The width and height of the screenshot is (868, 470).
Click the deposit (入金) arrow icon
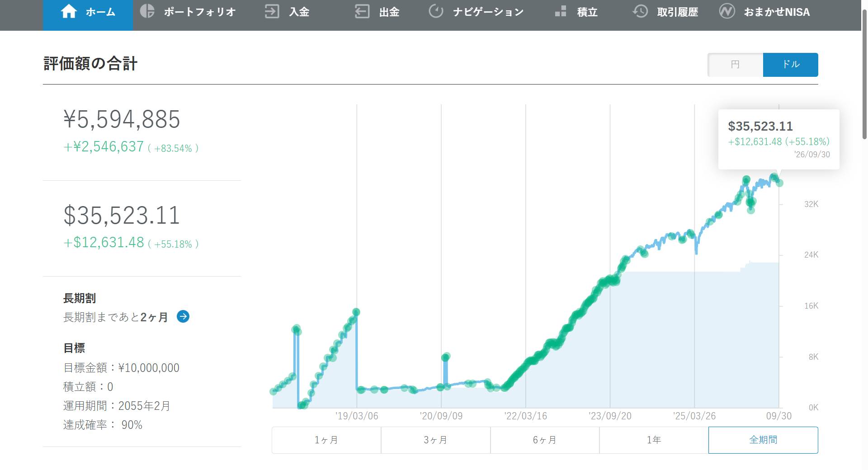272,11
